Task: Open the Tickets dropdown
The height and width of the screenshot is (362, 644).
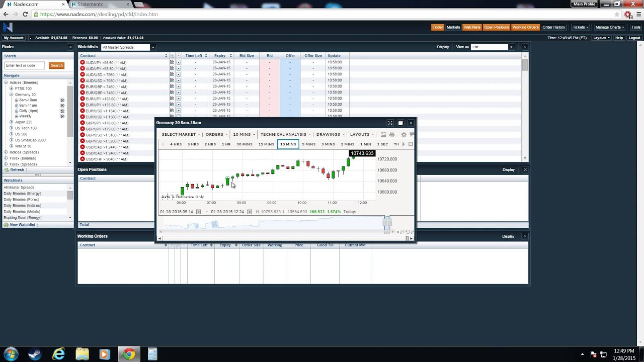Action: [581, 27]
